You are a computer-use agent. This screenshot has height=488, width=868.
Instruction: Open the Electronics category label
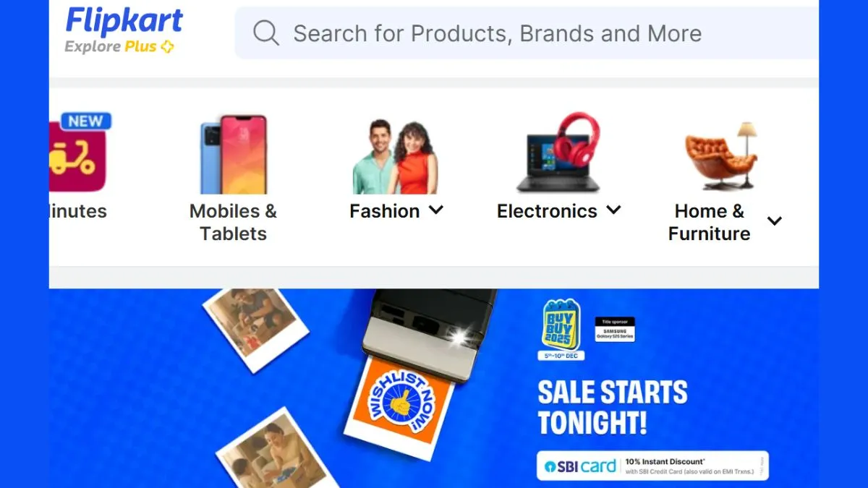click(x=547, y=211)
